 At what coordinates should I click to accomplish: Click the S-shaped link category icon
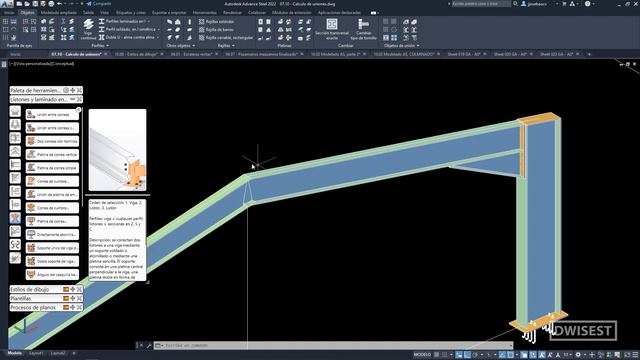point(15,244)
